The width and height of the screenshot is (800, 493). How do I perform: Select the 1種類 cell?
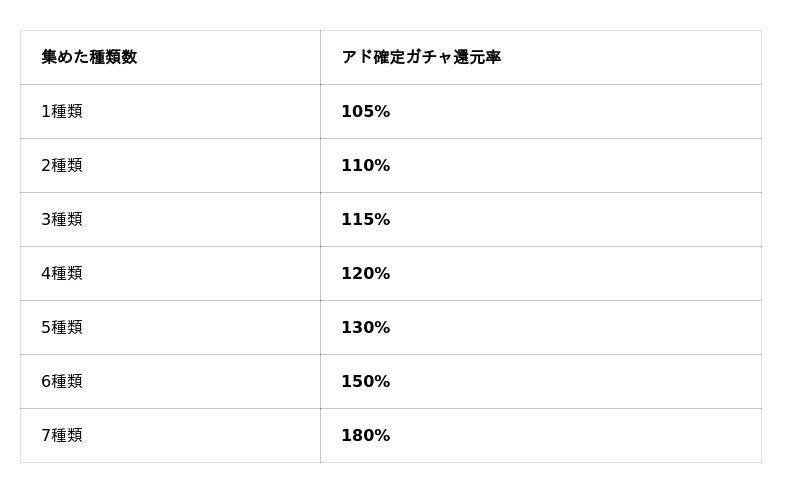point(62,112)
